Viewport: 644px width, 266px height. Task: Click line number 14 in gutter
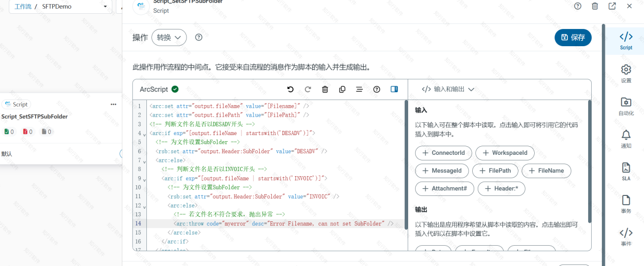pyautogui.click(x=138, y=223)
